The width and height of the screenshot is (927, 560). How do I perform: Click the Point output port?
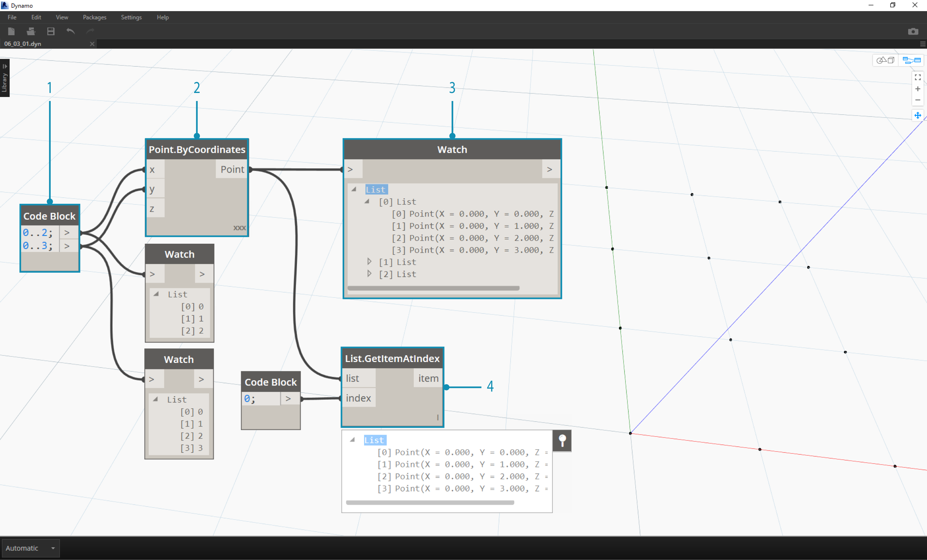click(232, 170)
